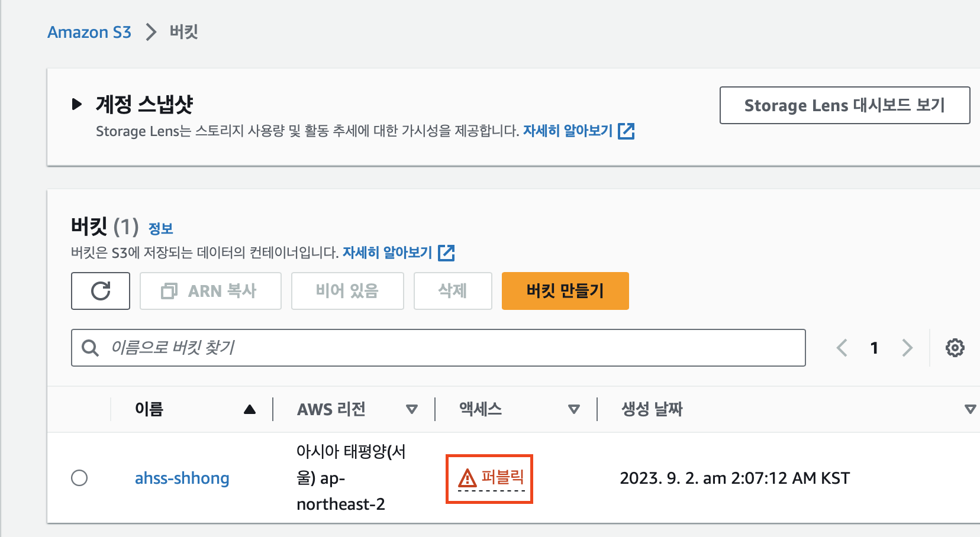Screen dimensions: 980x537
Task: Click the public access warning icon
Action: coord(468,478)
